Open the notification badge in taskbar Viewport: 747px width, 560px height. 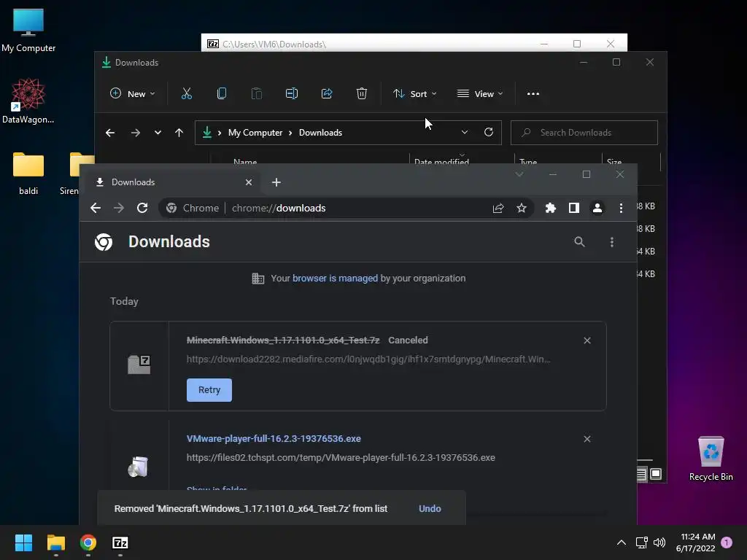tap(727, 542)
